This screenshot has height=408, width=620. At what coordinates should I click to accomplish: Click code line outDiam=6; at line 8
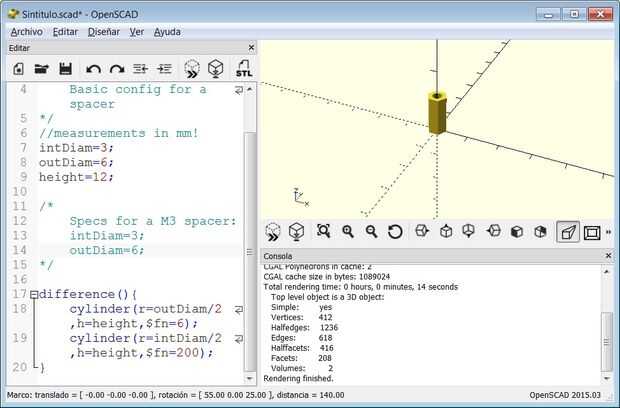point(76,162)
